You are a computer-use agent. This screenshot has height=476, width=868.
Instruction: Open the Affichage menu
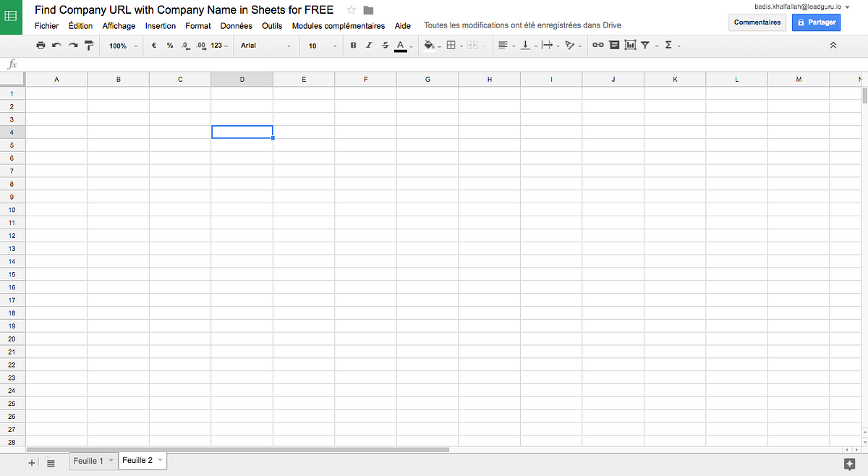tap(119, 26)
